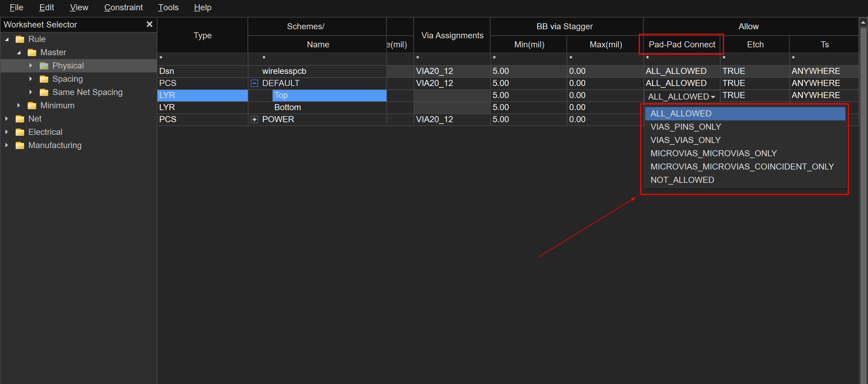The width and height of the screenshot is (868, 384).
Task: Choose VIAS_PINS_ONLY from dropdown list
Action: coord(685,127)
